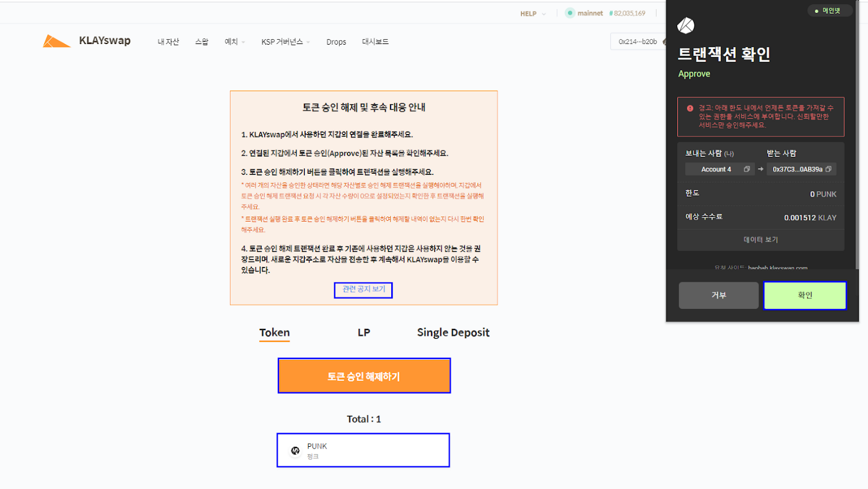Click the 받는 사람 label

tap(781, 153)
